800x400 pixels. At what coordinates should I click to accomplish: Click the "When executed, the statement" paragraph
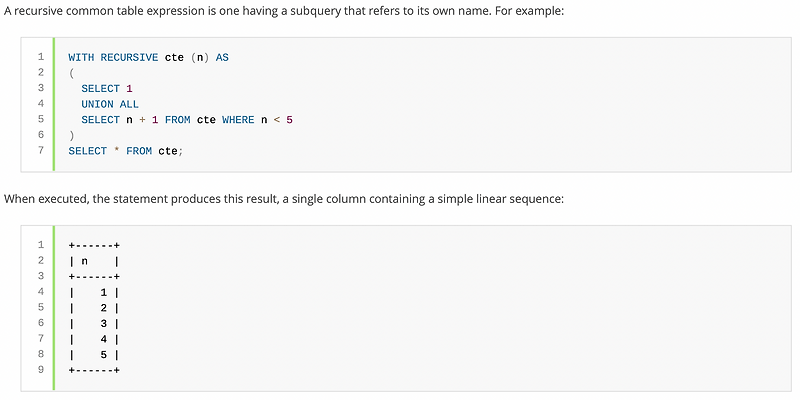[284, 198]
